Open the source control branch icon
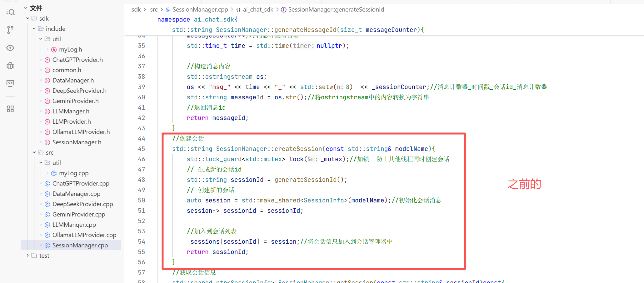 point(10,30)
